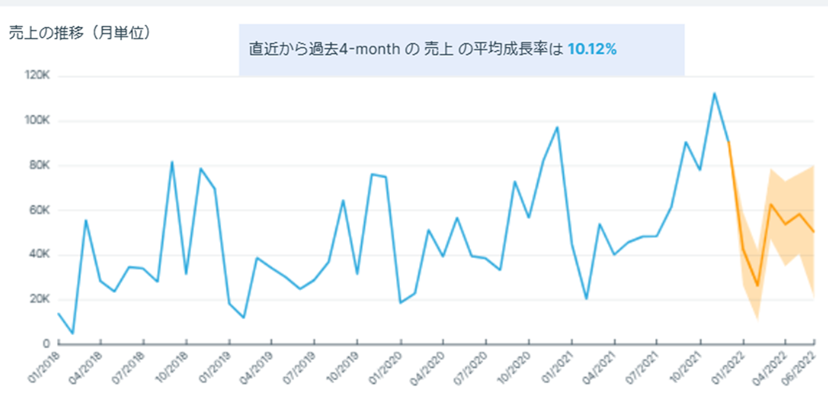
Task: Click the 01/2021 x-axis label
Action: [x=556, y=367]
